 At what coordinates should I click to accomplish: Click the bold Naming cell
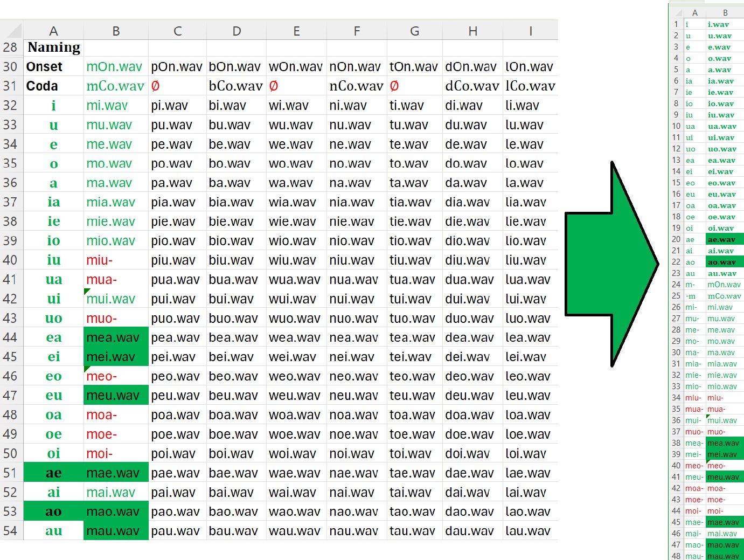click(x=54, y=47)
